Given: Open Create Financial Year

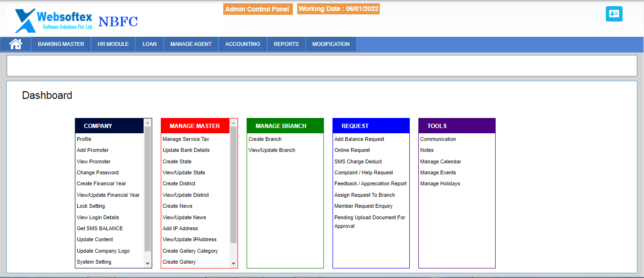Looking at the screenshot, I should (x=102, y=183).
